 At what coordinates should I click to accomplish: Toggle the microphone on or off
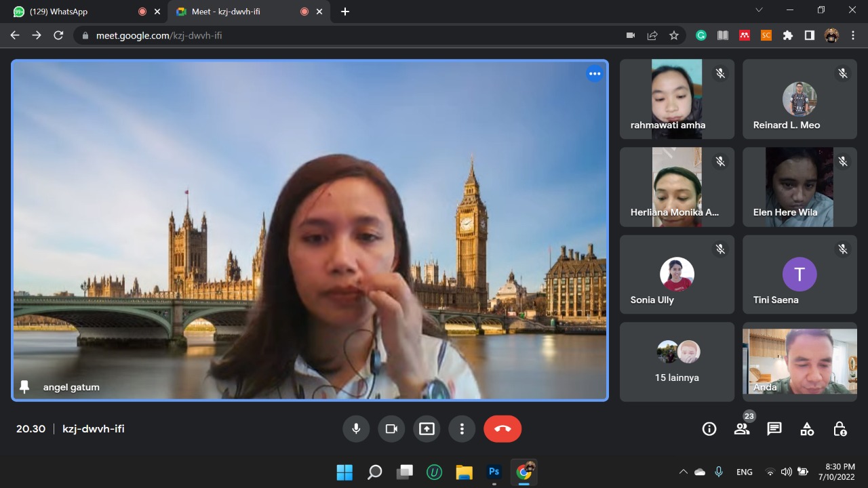pos(355,429)
